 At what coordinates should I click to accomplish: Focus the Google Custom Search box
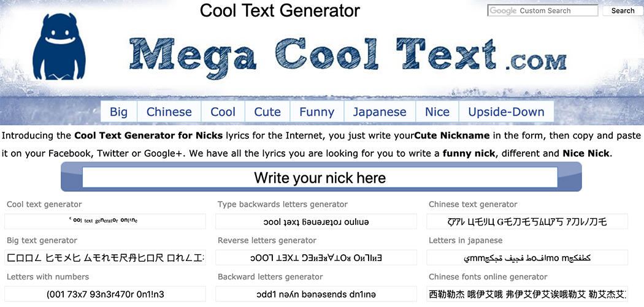[542, 10]
